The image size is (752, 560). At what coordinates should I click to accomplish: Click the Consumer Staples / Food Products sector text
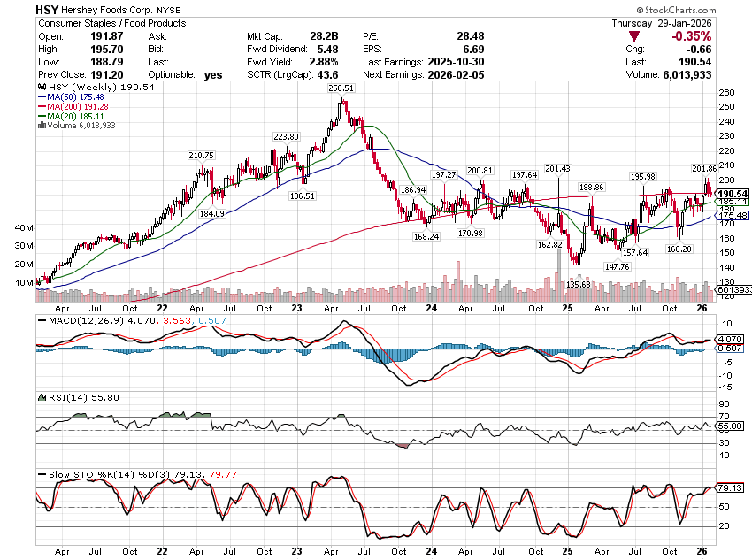coord(111,23)
